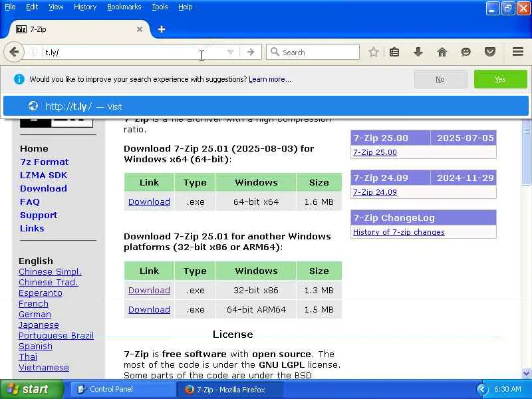Open the 7z Format sidebar link

coord(44,162)
